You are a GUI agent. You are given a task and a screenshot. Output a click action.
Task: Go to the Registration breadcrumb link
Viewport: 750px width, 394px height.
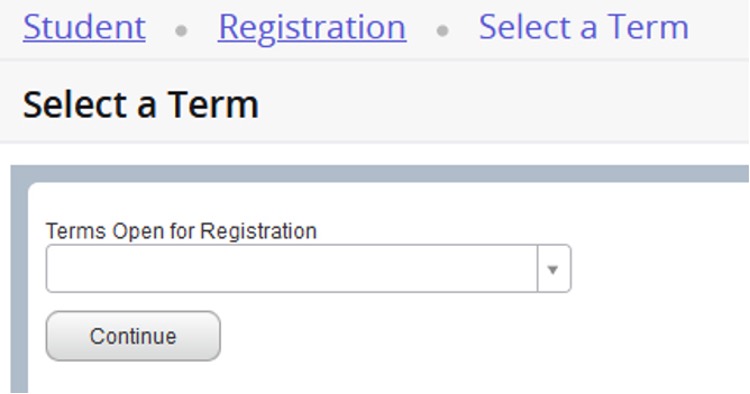coord(312,28)
